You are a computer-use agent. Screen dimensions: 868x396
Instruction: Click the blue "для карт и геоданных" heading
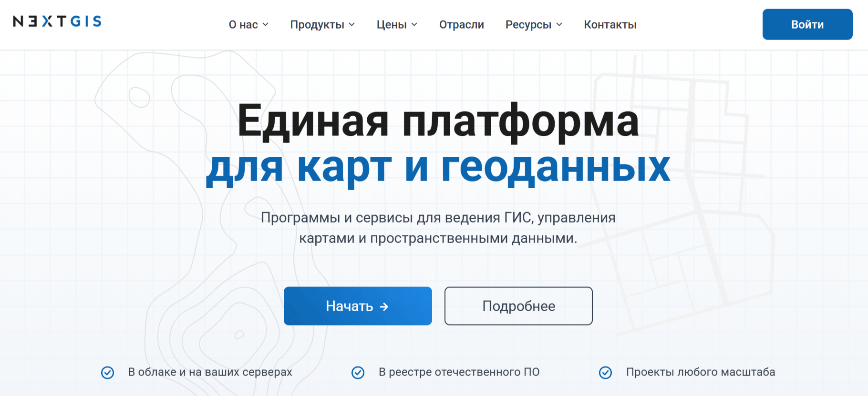tap(438, 168)
